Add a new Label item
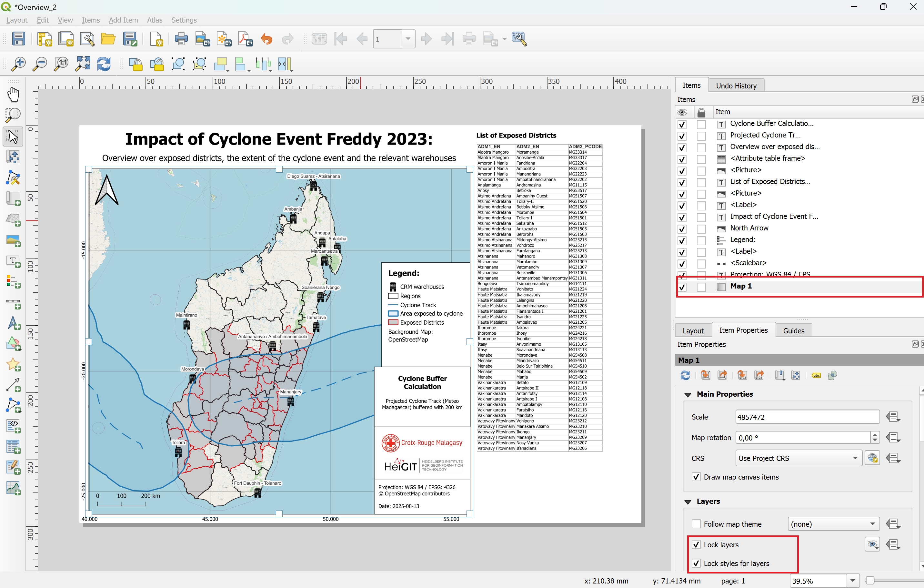The width and height of the screenshot is (924, 588). point(13,261)
